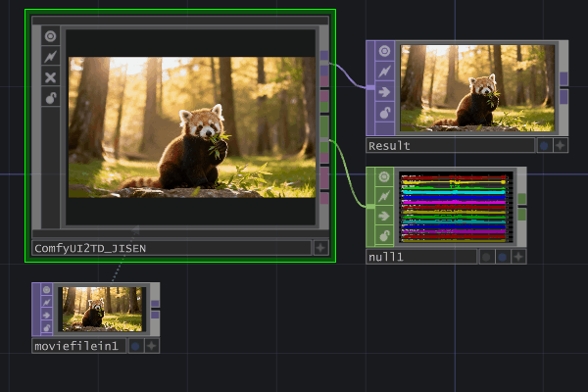Click bypass arrow flag on Result node
This screenshot has width=588, height=392.
pos(384,93)
